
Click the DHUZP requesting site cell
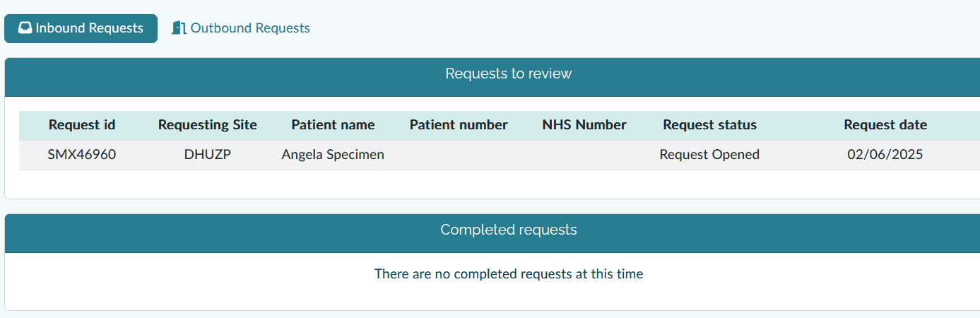208,154
